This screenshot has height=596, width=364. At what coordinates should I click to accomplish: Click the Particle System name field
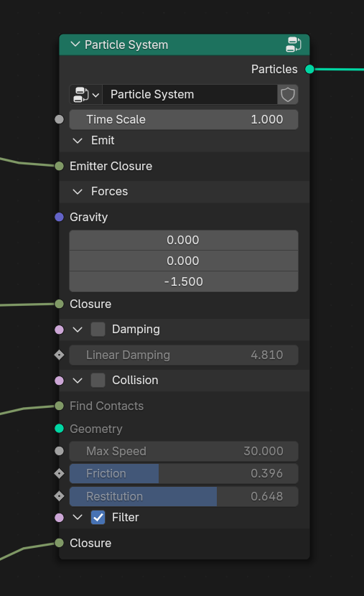tap(190, 95)
